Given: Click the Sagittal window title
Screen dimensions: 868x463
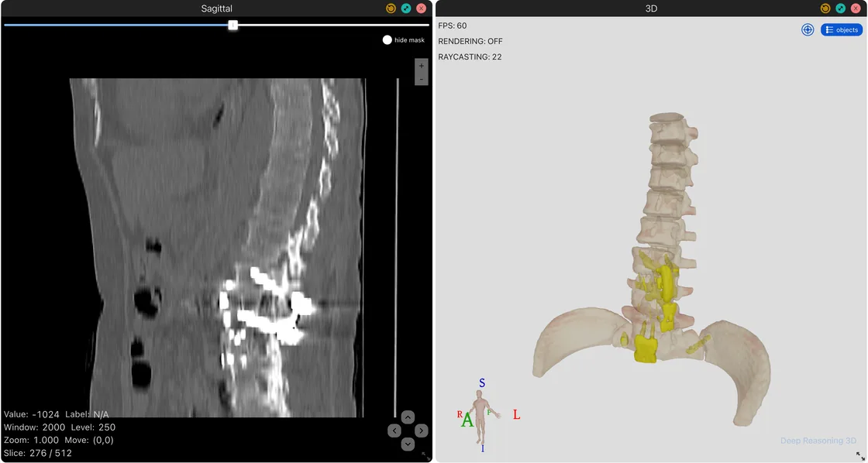Looking at the screenshot, I should 216,9.
